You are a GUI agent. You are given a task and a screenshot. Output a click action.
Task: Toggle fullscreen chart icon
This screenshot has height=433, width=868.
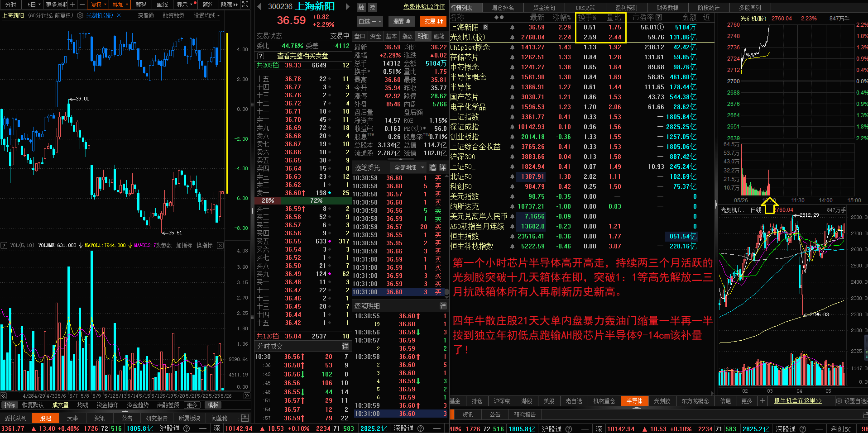(x=245, y=5)
